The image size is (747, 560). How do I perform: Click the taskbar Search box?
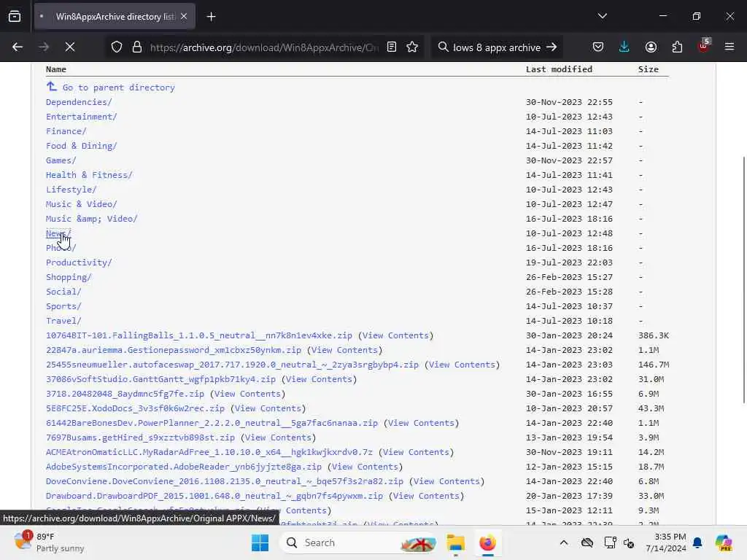pos(359,542)
